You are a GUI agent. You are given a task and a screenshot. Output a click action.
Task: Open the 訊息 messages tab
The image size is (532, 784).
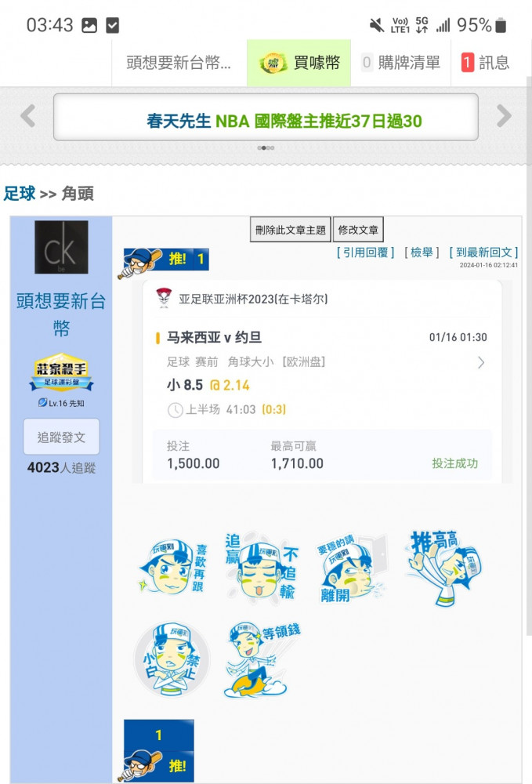tap(485, 63)
